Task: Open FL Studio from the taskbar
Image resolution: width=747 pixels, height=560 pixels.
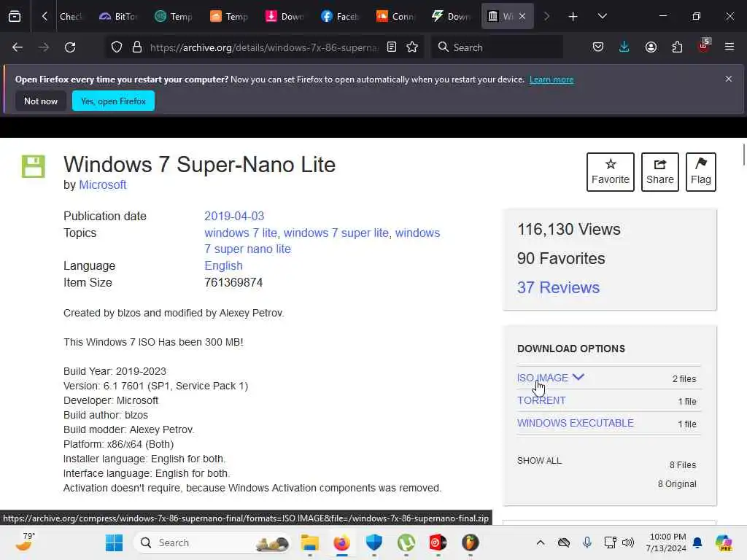Action: pyautogui.click(x=471, y=542)
